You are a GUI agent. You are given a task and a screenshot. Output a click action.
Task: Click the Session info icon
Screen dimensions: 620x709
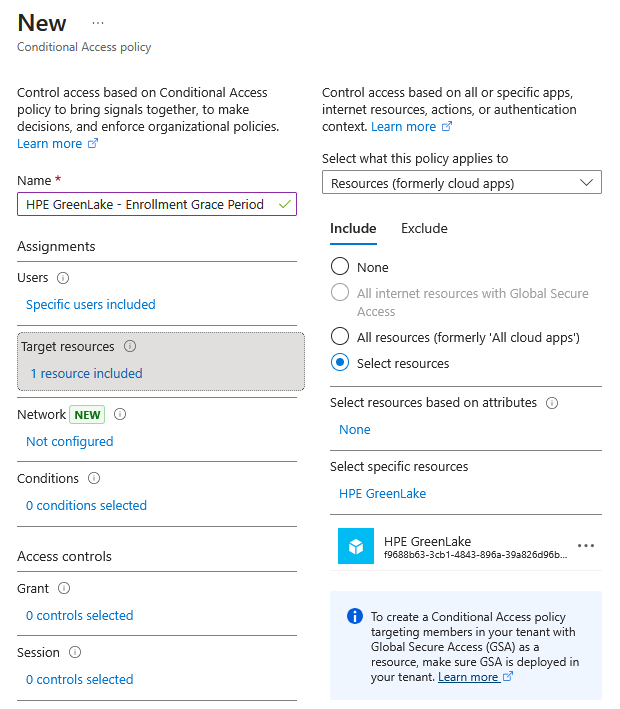(x=75, y=653)
